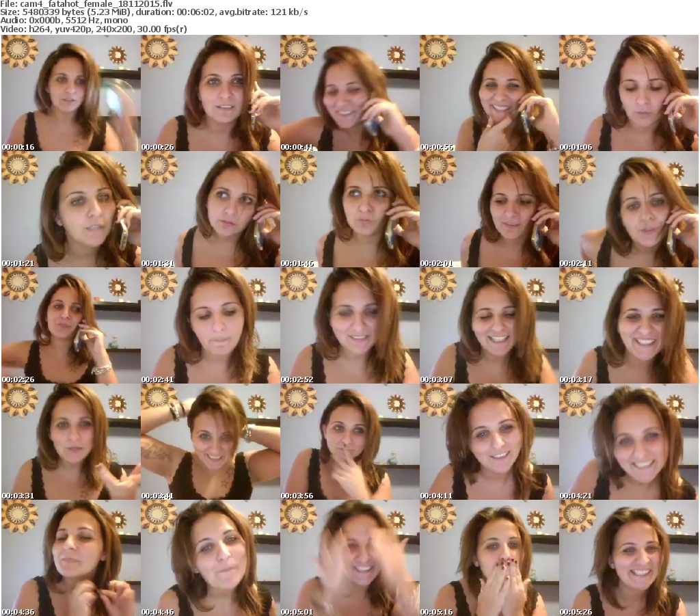
Task: Open the frame at 00:01:46
Action: click(x=349, y=209)
